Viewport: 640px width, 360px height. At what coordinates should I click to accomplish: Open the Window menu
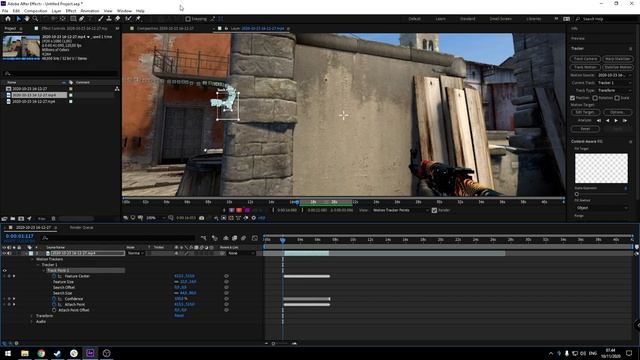(x=124, y=11)
